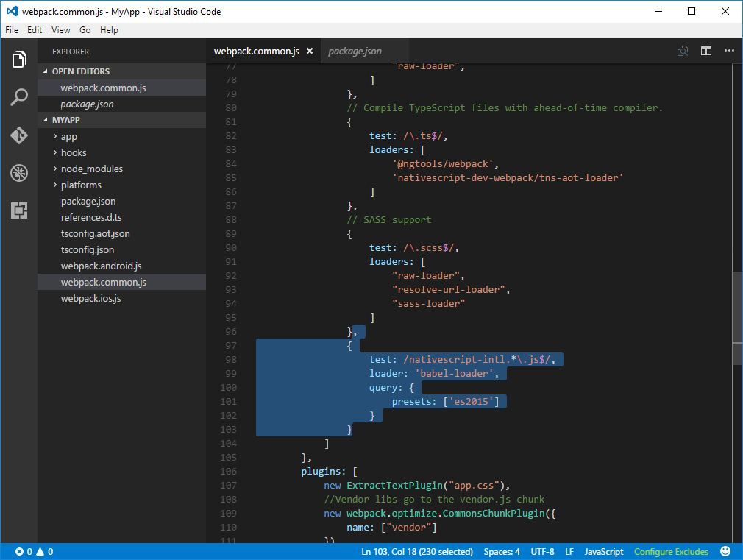Screen dimensions: 743x560
Task: Click the UTF-8 encoding indicator
Action: tap(542, 551)
